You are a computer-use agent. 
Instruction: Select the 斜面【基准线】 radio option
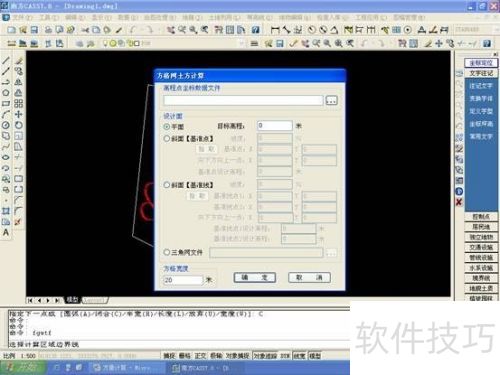point(167,185)
